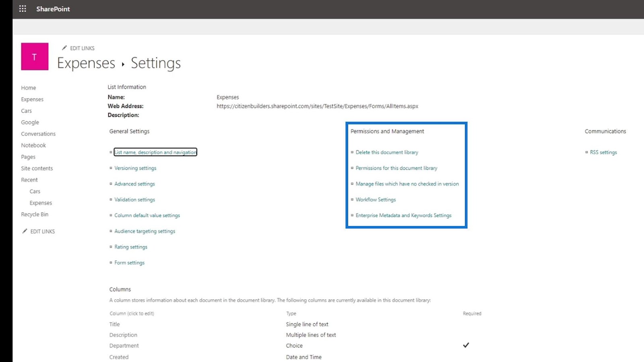Viewport: 644px width, 362px height.
Task: Click the 'Single line of text' type cell
Action: tap(307, 324)
